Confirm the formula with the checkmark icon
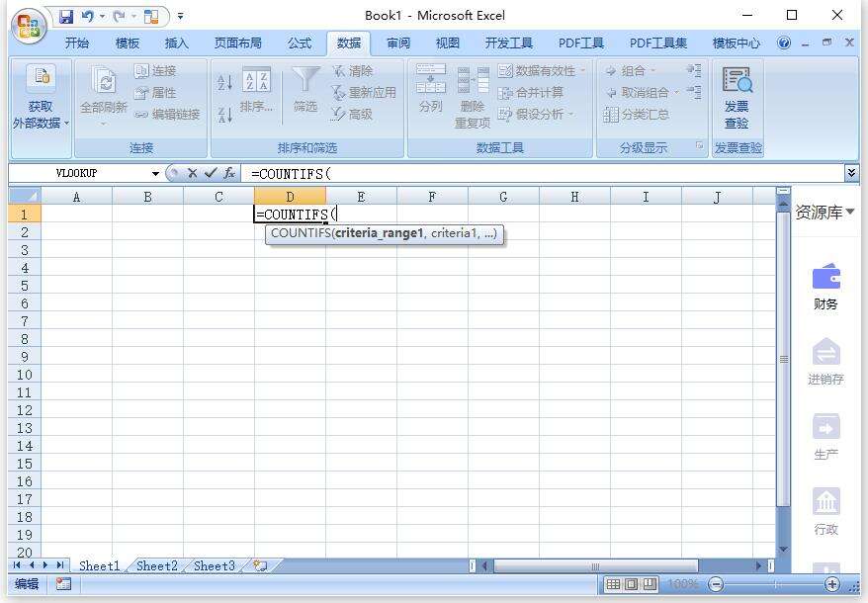868x603 pixels. click(211, 173)
